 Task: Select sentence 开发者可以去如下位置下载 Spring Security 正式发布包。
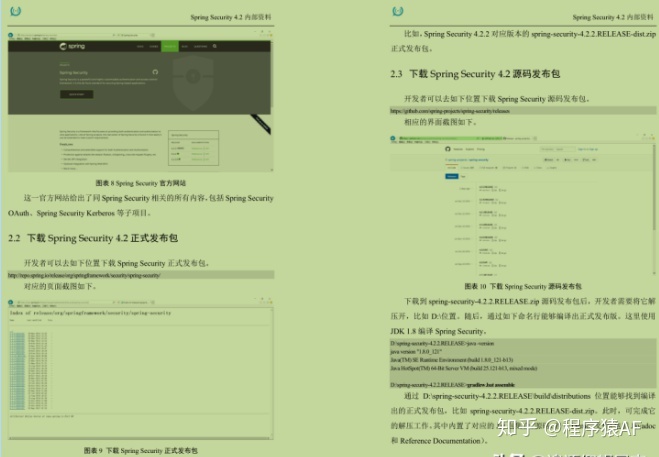tap(117, 264)
